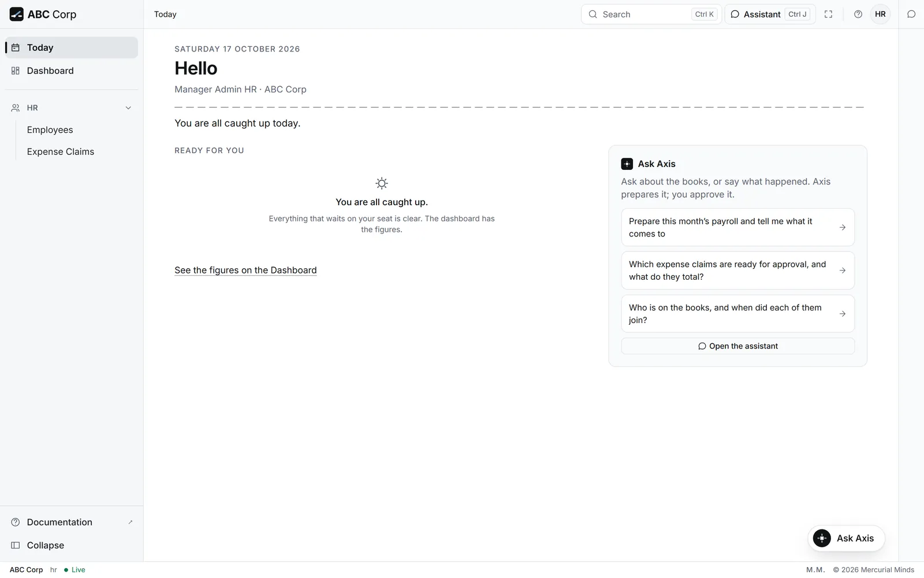
Task: Open the Employees page
Action: pyautogui.click(x=50, y=130)
